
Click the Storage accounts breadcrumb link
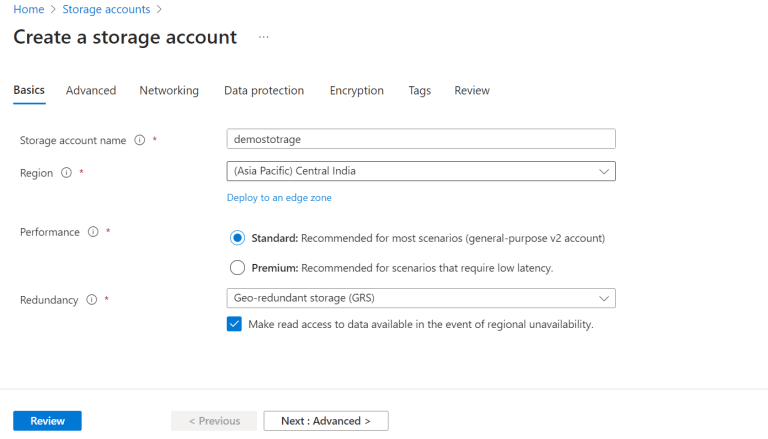[106, 9]
